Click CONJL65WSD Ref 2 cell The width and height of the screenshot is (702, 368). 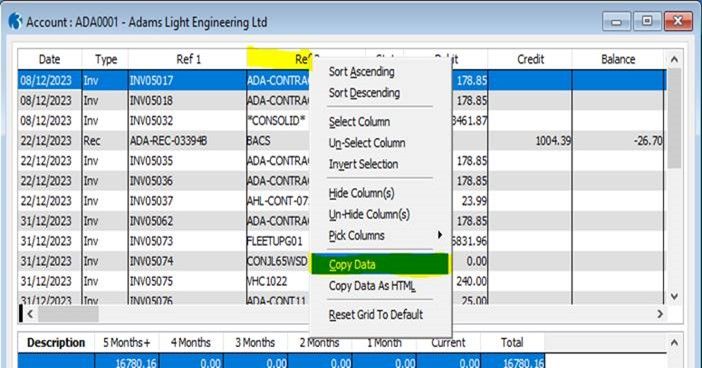[278, 261]
